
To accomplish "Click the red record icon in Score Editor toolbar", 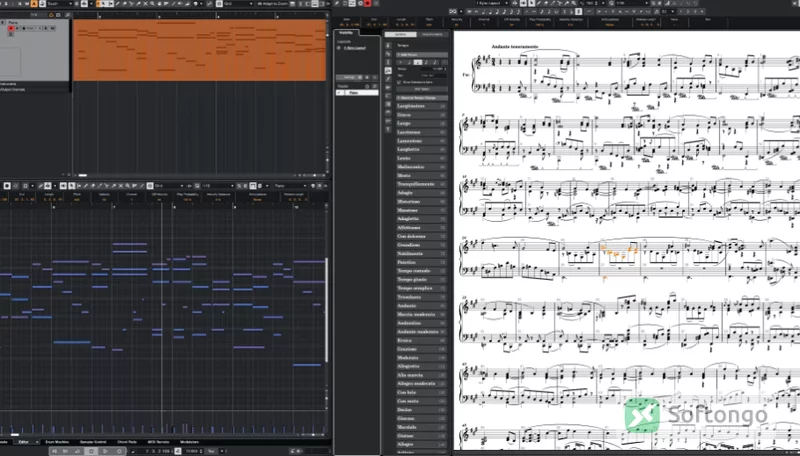I will (367, 3).
